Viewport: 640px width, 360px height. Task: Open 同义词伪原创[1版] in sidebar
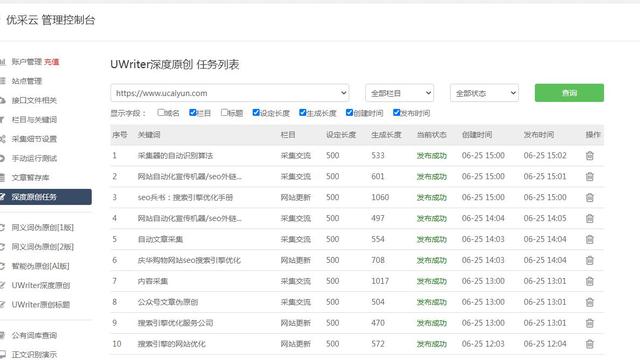point(42,227)
